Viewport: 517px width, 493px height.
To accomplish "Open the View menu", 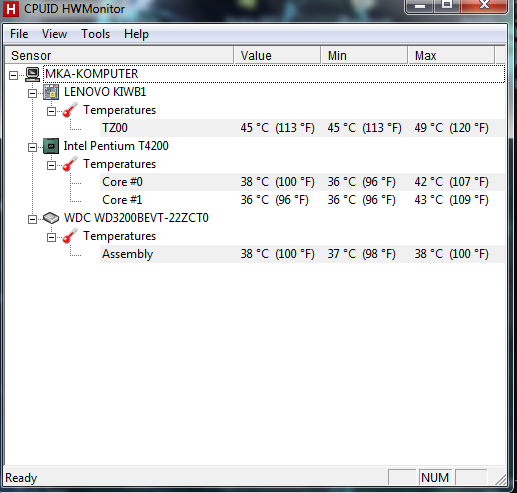I will [x=54, y=34].
